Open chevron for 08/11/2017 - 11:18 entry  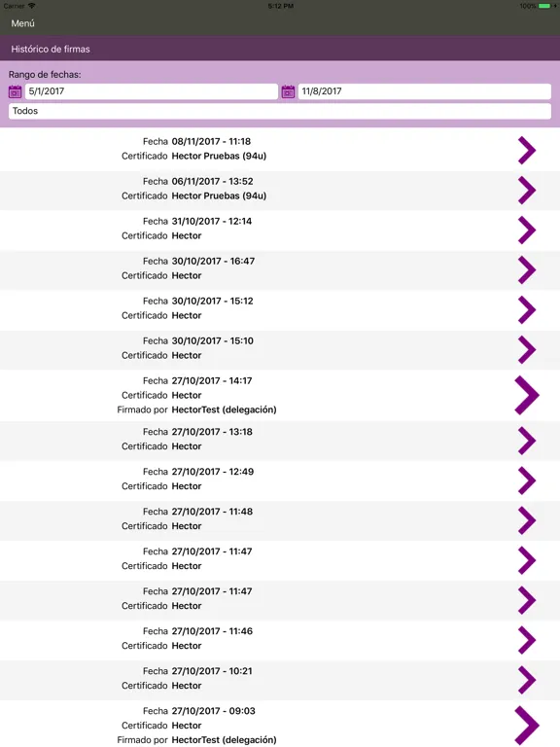coord(527,150)
